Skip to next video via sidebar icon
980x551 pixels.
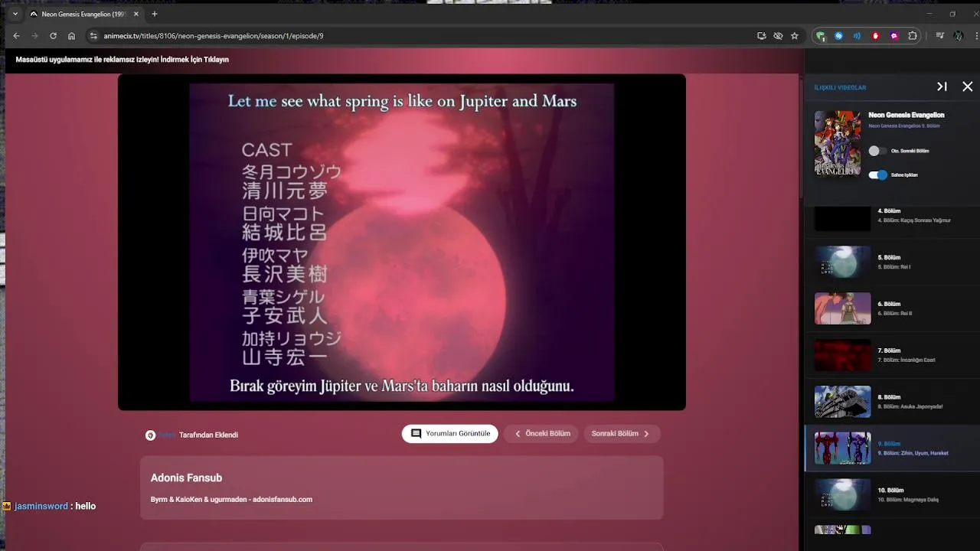coord(942,86)
